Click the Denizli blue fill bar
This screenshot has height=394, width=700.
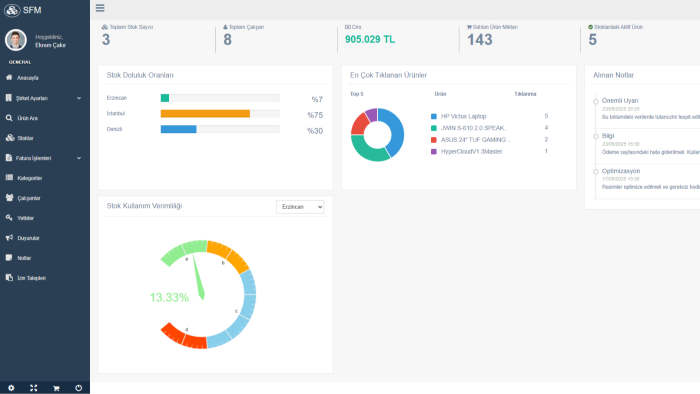tap(179, 129)
